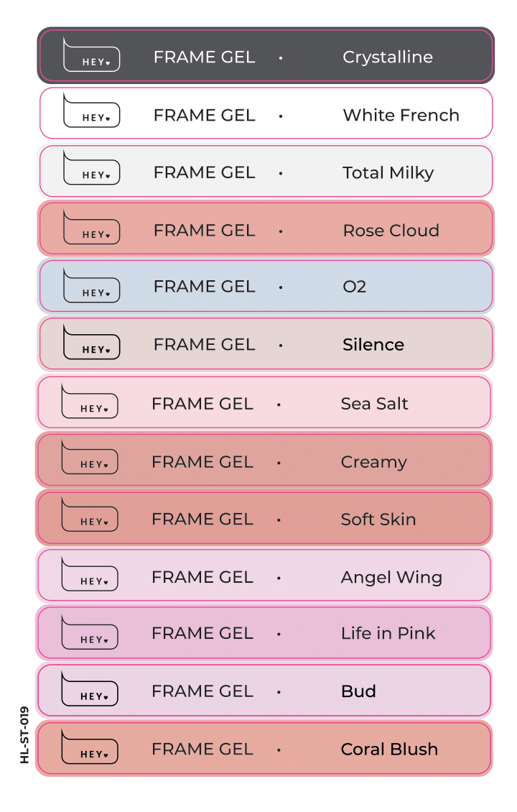Click FRAME GEL text on O2 strip

[205, 287]
